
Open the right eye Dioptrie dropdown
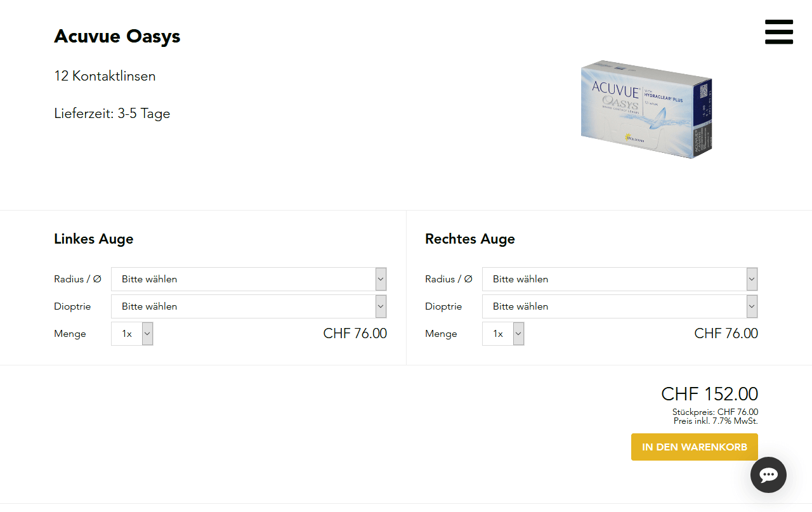(620, 306)
